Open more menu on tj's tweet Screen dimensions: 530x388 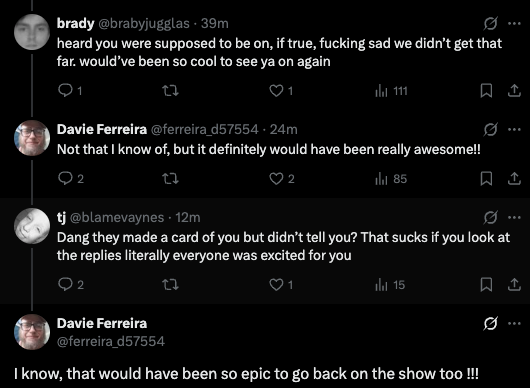(514, 217)
